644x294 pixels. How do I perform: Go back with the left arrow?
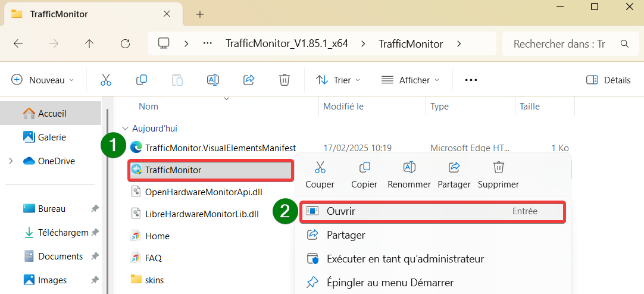click(18, 43)
